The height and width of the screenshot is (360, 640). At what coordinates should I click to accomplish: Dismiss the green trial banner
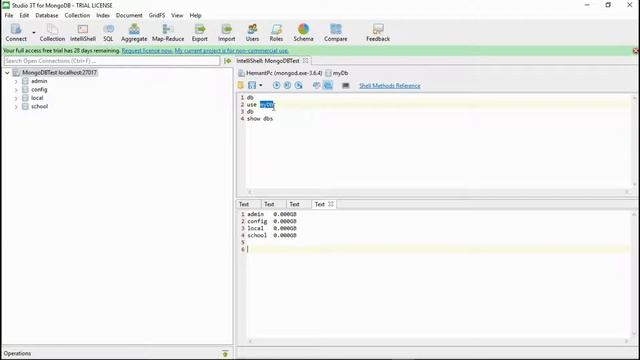(x=636, y=51)
